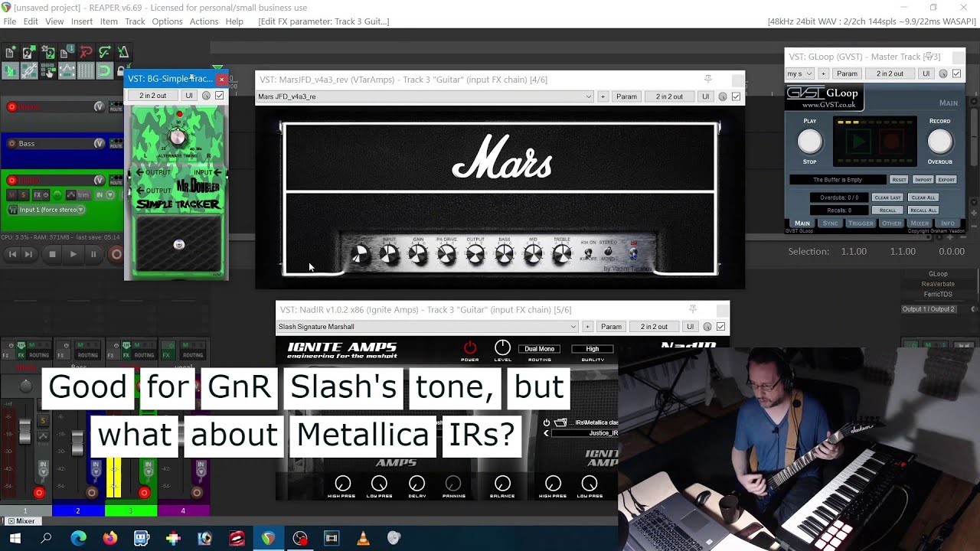Click Reset in GLoop

(x=899, y=180)
